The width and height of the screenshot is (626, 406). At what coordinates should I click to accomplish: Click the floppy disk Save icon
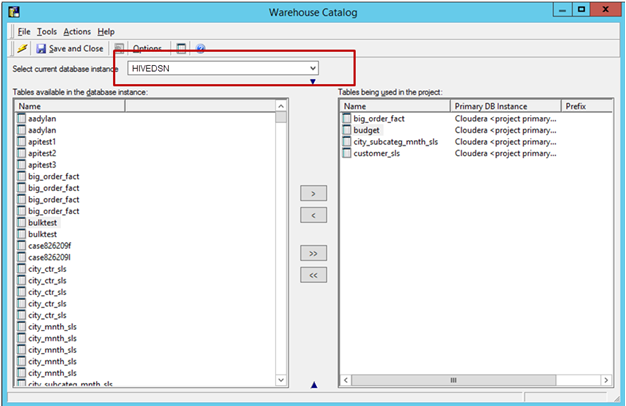(x=41, y=49)
